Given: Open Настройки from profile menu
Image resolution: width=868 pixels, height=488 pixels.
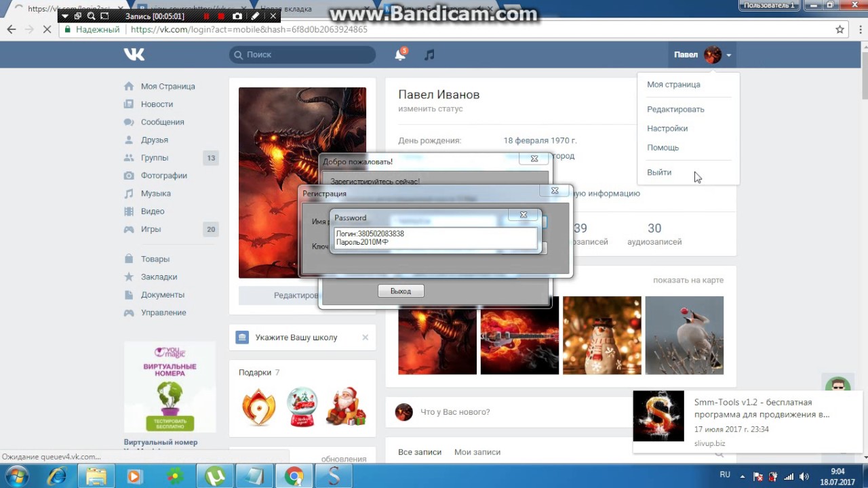Looking at the screenshot, I should pos(667,128).
